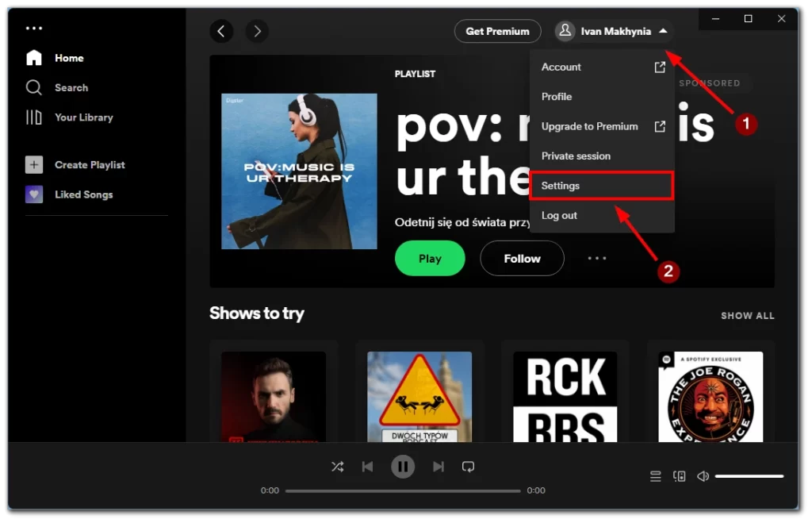Open Account from user menu
The width and height of the screenshot is (812, 523).
tap(603, 67)
